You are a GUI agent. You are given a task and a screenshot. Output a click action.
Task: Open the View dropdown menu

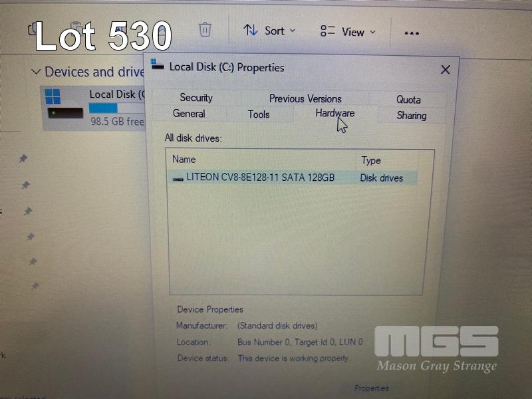(349, 31)
